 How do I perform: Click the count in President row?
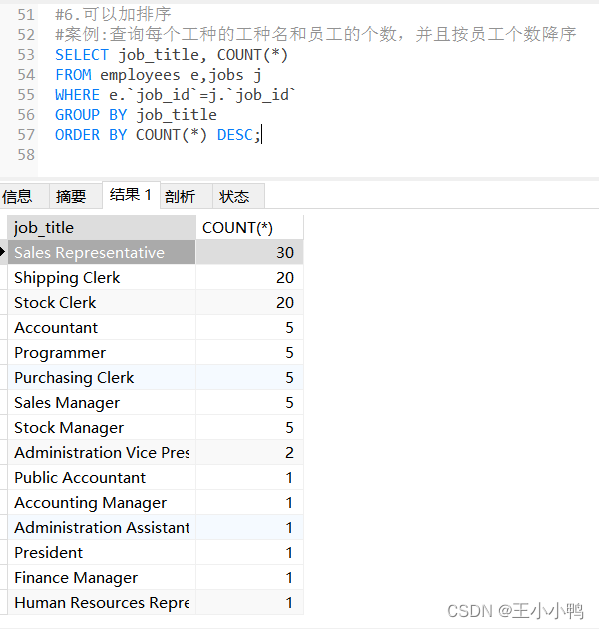point(249,552)
